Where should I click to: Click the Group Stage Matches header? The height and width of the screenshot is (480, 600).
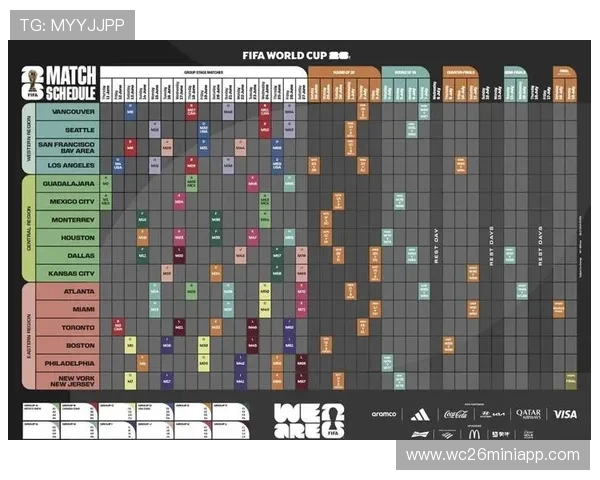point(204,73)
